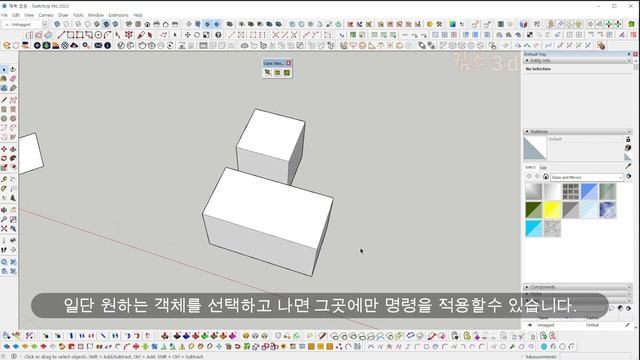Select the Tape Measure tool in left toolbar

[4, 180]
